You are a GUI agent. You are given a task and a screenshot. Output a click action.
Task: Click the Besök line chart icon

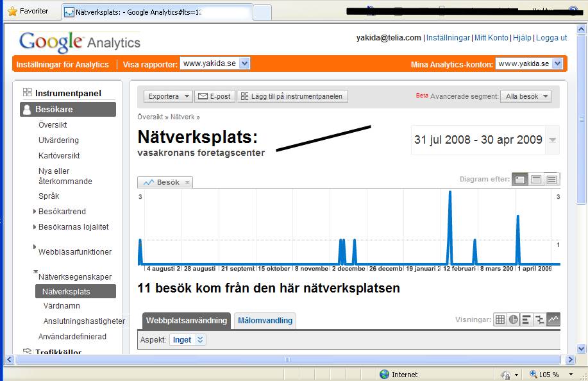tap(149, 182)
